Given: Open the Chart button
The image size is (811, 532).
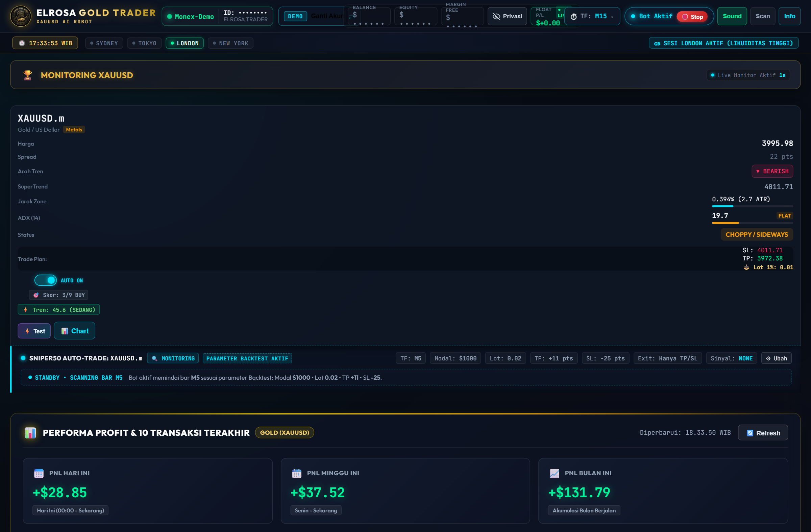Looking at the screenshot, I should point(74,331).
